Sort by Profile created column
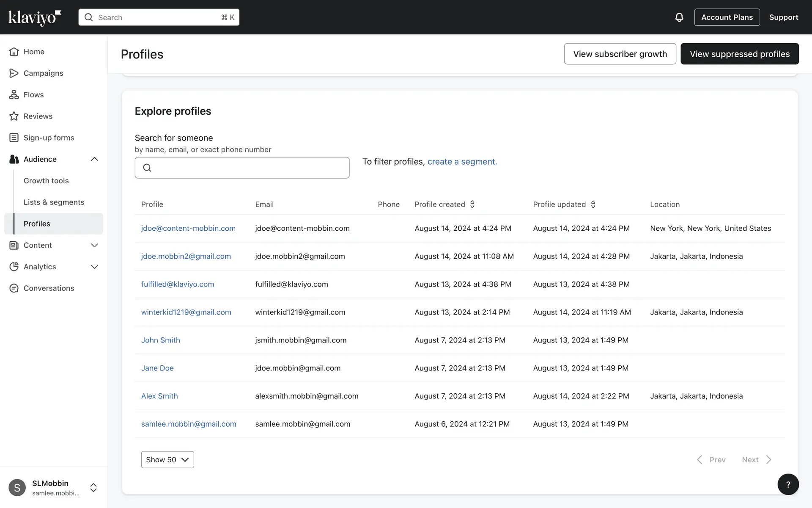The width and height of the screenshot is (812, 508). pos(472,204)
